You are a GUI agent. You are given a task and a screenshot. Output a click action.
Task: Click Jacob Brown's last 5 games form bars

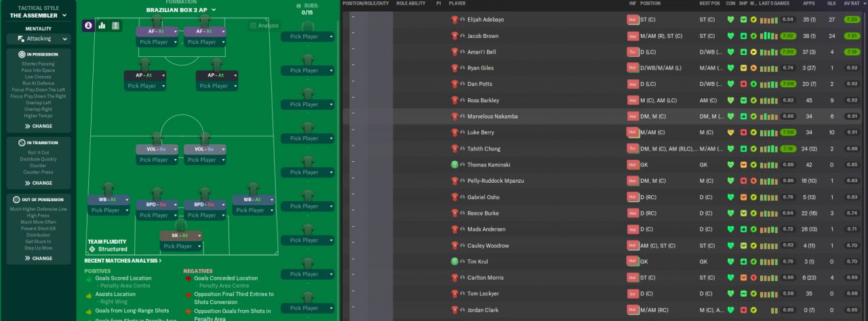coord(770,36)
